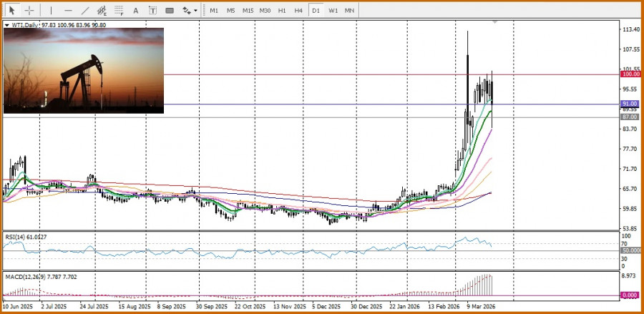644x314 pixels.
Task: Expand the WTI,Daily chart title arrow
Action: point(7,25)
